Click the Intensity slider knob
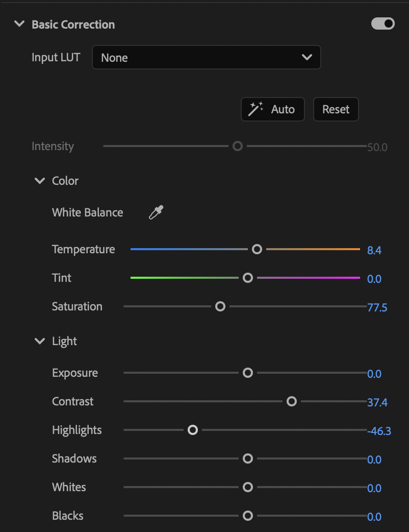The width and height of the screenshot is (409, 532). coord(238,146)
